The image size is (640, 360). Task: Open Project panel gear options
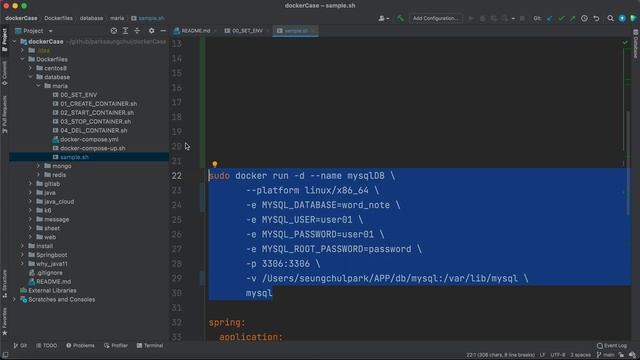pyautogui.click(x=151, y=31)
